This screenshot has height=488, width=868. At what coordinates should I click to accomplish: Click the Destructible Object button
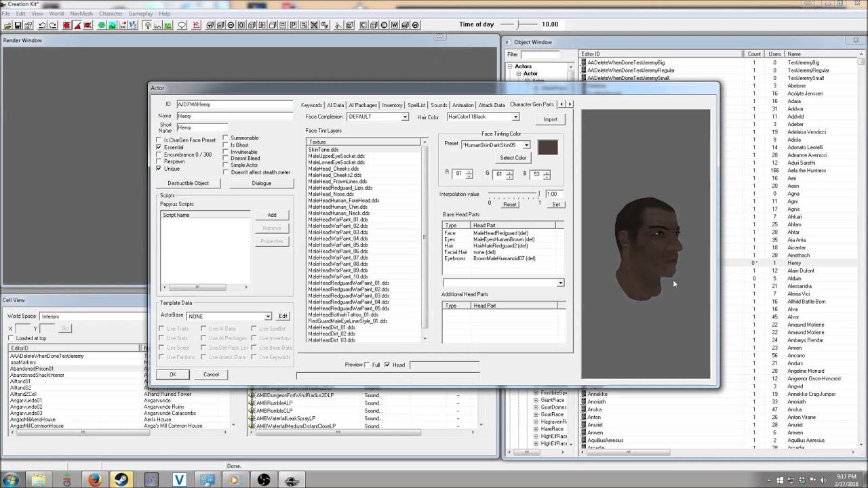click(188, 183)
